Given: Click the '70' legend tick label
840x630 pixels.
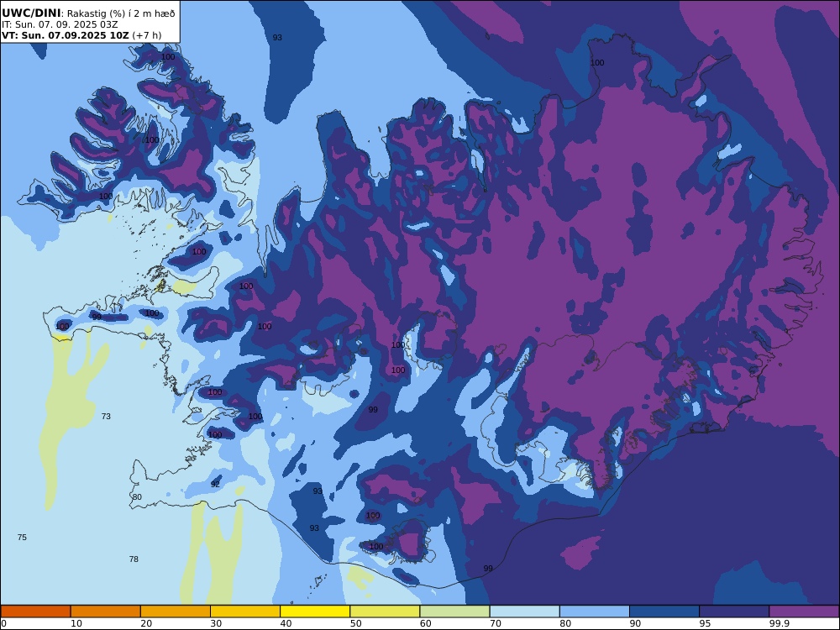Looking at the screenshot, I should tap(496, 623).
